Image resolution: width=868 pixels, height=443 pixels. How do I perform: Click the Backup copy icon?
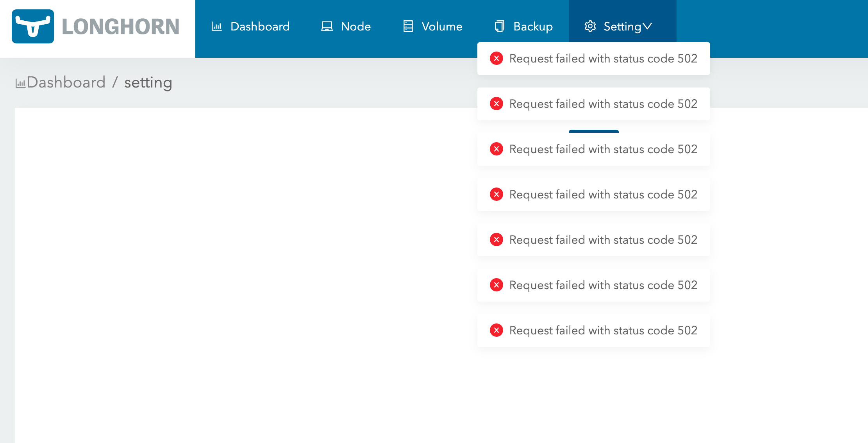pyautogui.click(x=499, y=26)
